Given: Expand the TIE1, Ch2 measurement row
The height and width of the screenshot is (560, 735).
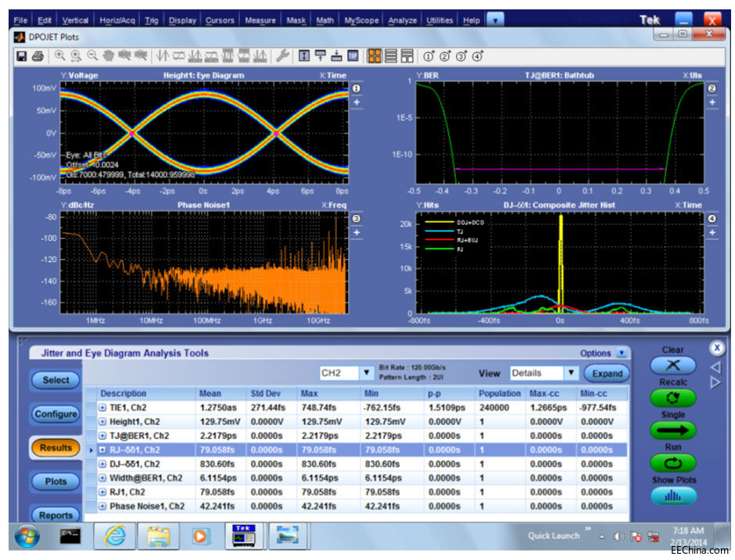Looking at the screenshot, I should [x=102, y=407].
